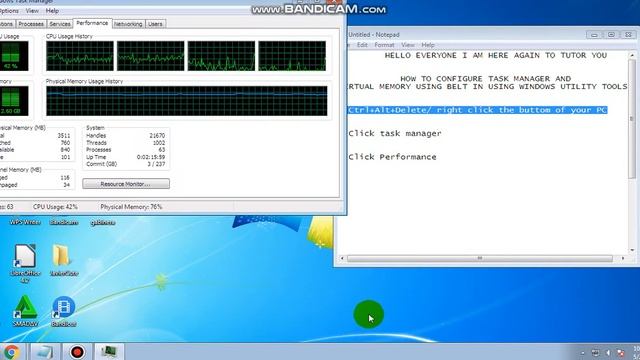
Task: Open Notepad Format menu
Action: point(384,45)
